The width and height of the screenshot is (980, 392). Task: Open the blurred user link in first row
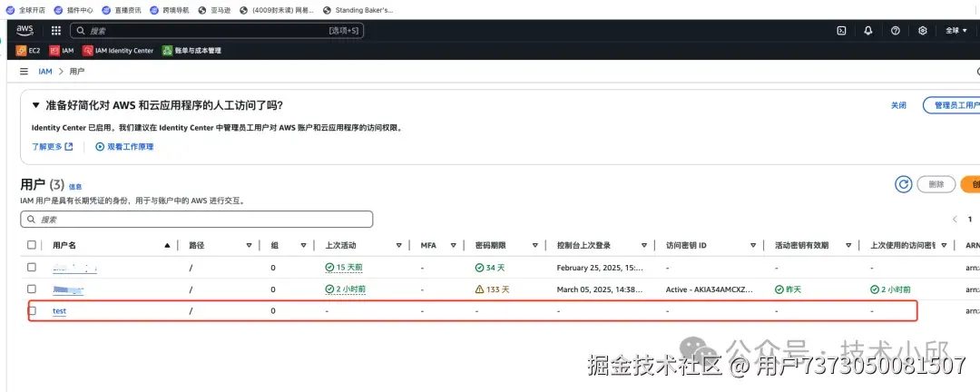click(74, 268)
